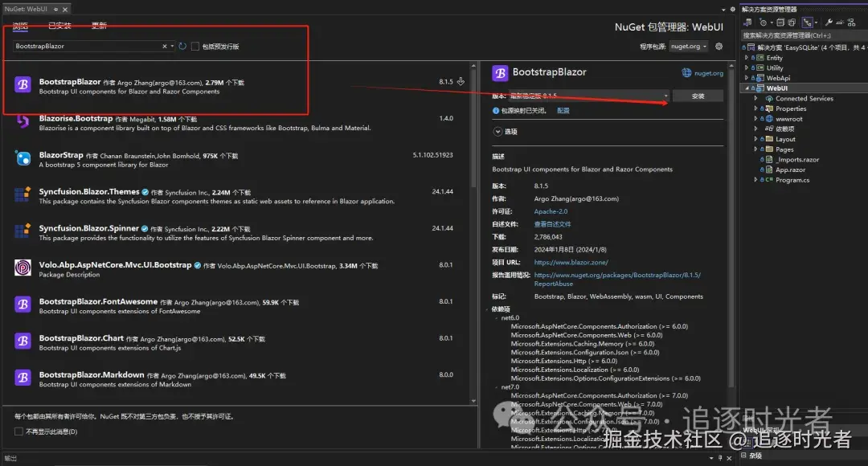This screenshot has height=466, width=868.
Task: Click the pending changes filter clock icon
Action: pyautogui.click(x=764, y=22)
